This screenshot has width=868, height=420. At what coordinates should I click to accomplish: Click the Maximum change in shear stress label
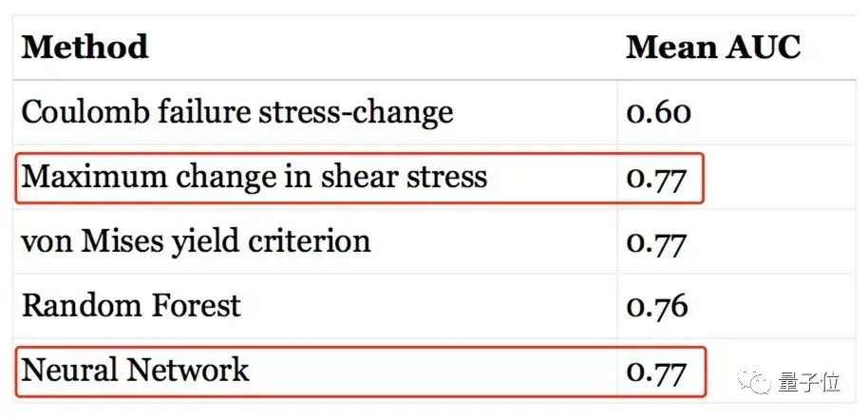254,177
